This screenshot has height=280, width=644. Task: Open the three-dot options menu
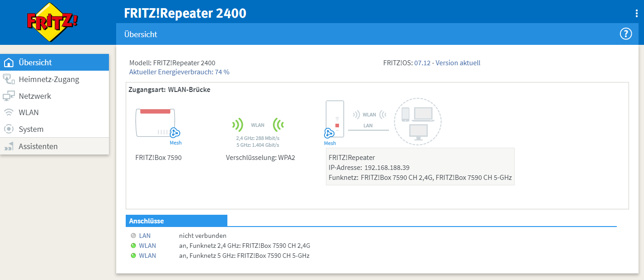637,14
